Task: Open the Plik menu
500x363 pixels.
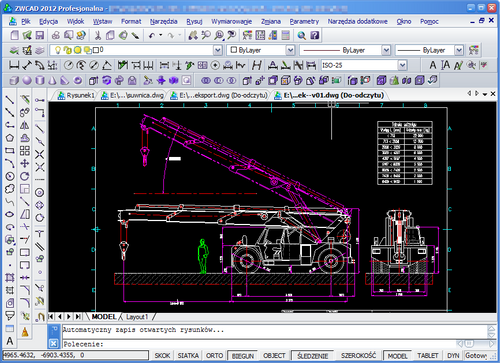Action: [x=26, y=21]
